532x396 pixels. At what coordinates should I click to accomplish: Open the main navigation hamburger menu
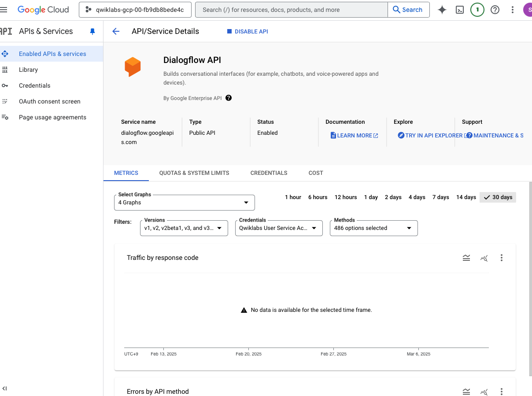coord(4,10)
